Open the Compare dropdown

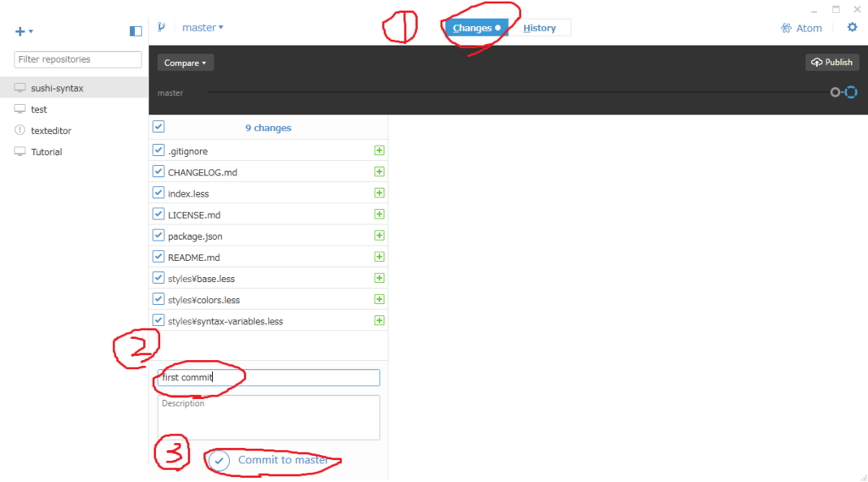point(186,63)
